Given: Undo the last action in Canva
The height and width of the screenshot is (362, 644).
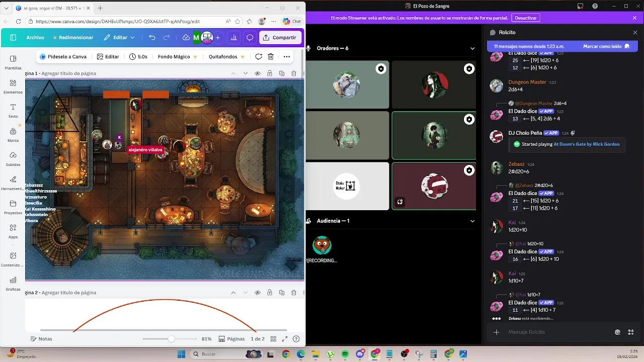Looking at the screenshot, I should 152,38.
